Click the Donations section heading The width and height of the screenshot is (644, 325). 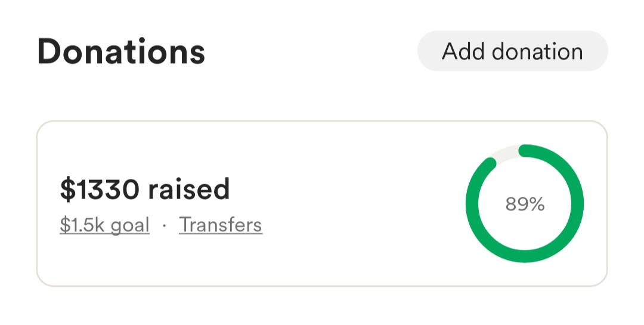pyautogui.click(x=121, y=52)
